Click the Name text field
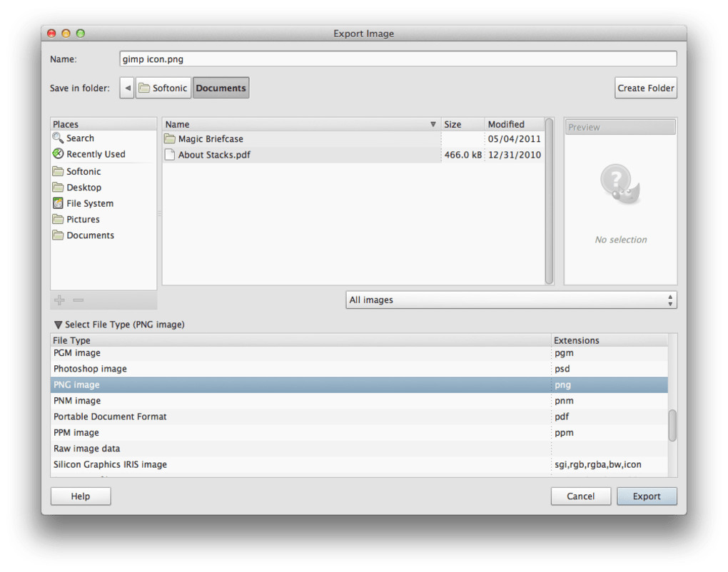This screenshot has width=728, height=572. coord(398,59)
